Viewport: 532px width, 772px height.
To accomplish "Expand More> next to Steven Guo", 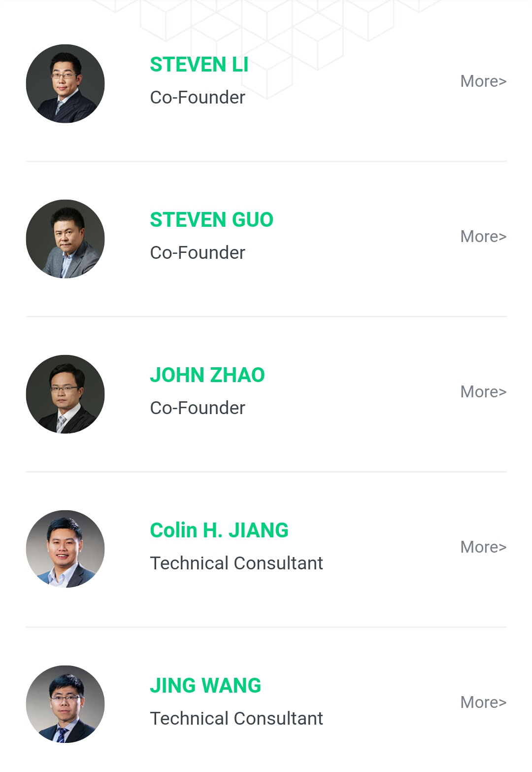I will (x=483, y=237).
